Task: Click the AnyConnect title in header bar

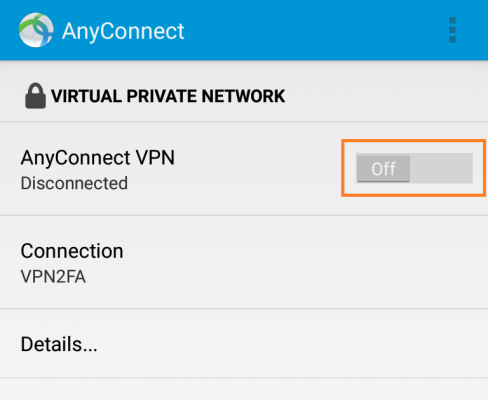Action: 123,31
